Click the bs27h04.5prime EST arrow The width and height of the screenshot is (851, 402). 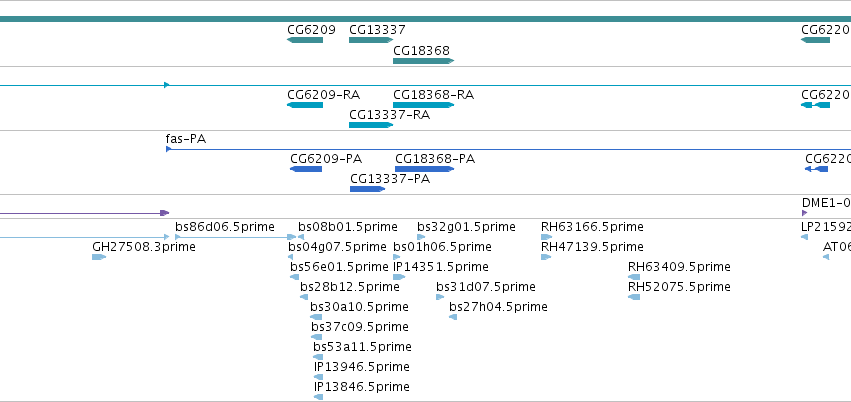pyautogui.click(x=453, y=317)
